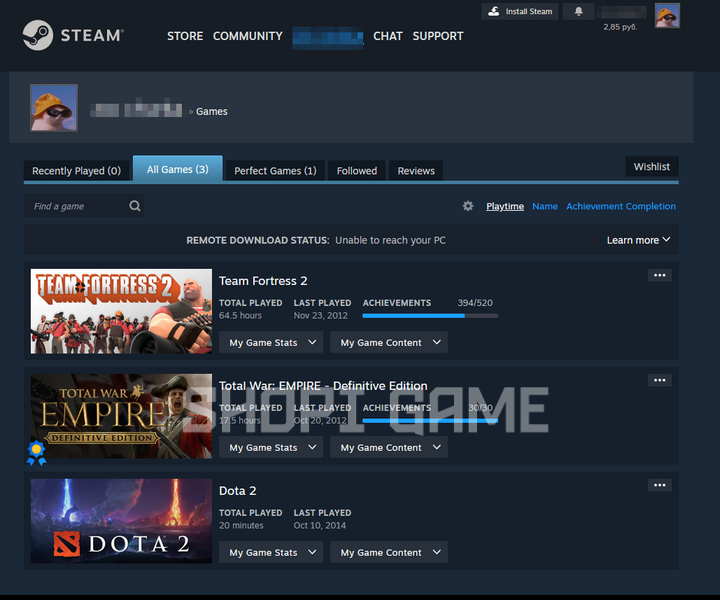Click the Team Fortress 2 cover image
720x600 pixels.
(x=121, y=311)
